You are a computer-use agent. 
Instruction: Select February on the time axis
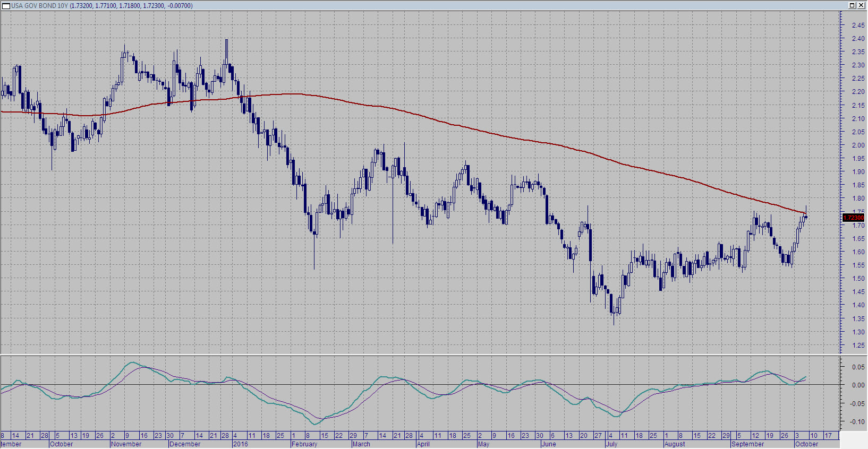pos(304,444)
